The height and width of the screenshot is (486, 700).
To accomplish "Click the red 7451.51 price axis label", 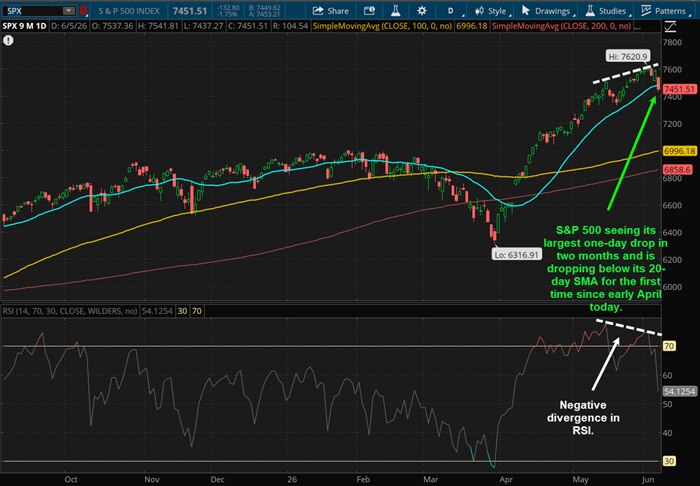I will tap(679, 89).
